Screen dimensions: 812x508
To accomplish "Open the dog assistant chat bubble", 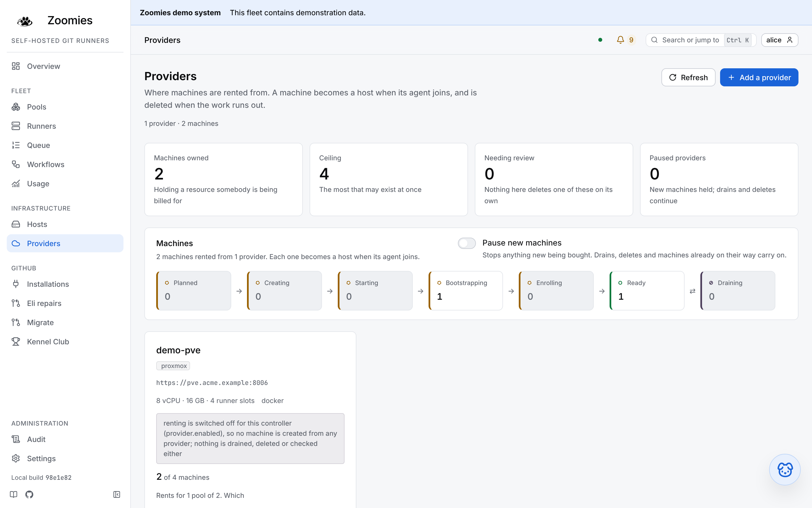I will [785, 469].
